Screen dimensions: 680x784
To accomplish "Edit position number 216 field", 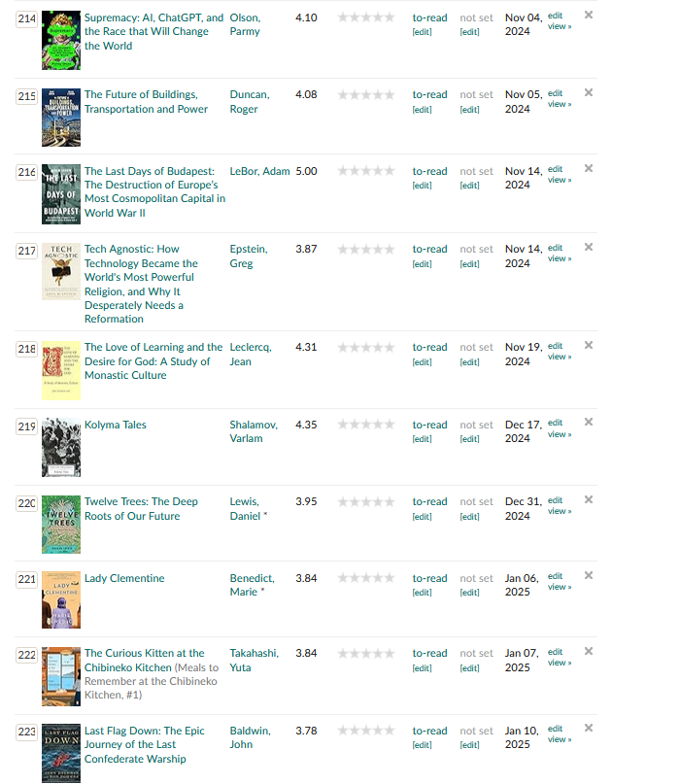I will pos(27,172).
